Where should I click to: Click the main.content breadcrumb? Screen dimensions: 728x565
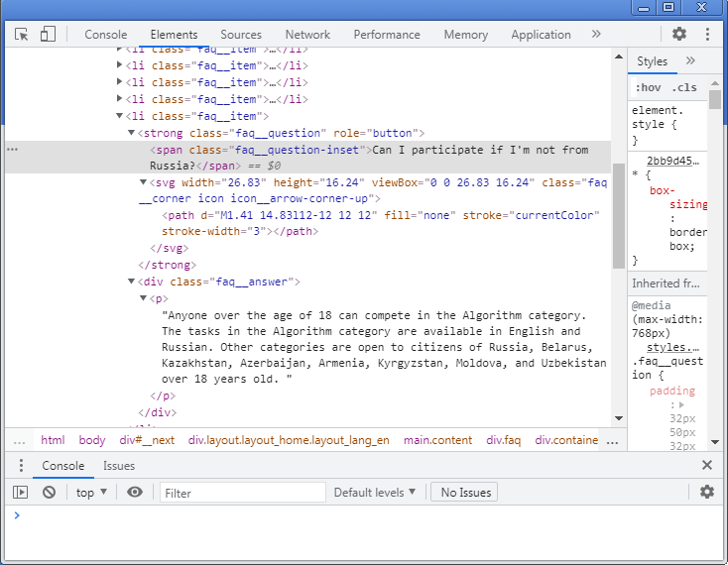click(437, 440)
